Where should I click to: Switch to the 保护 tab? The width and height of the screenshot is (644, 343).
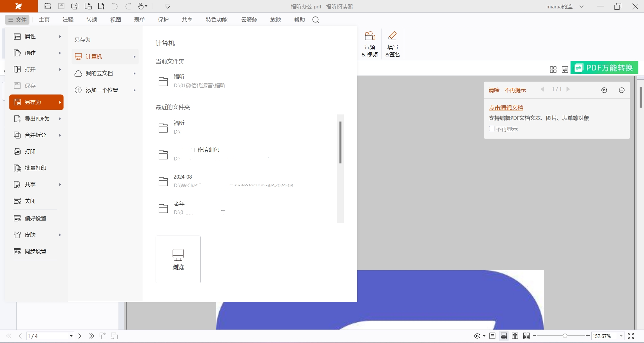pyautogui.click(x=163, y=20)
